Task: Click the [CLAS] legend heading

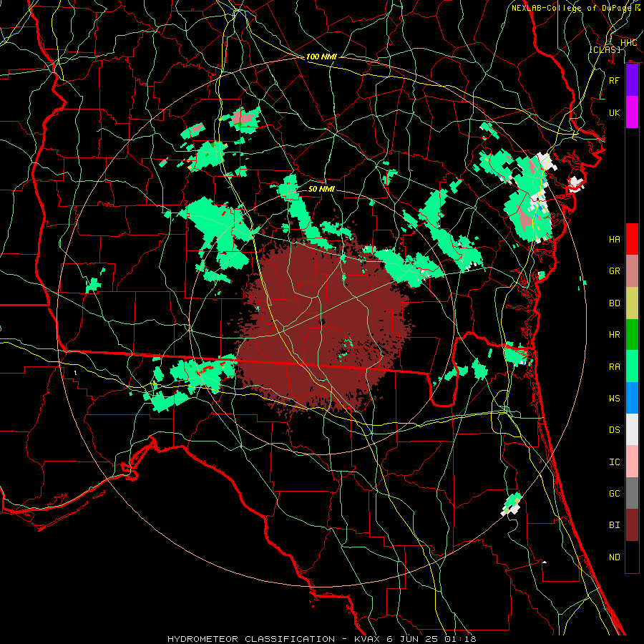Action: coord(605,49)
